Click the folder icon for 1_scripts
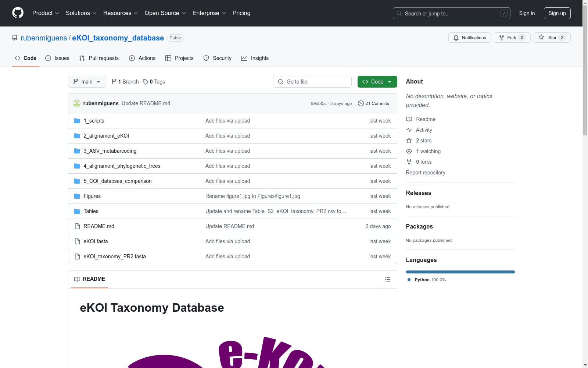The width and height of the screenshot is (588, 368). (77, 121)
